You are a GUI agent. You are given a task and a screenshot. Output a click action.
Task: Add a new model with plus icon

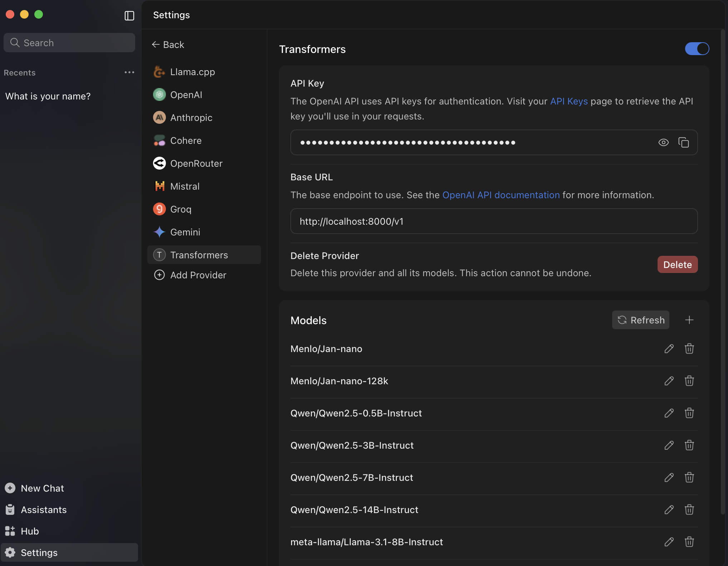[x=689, y=320]
